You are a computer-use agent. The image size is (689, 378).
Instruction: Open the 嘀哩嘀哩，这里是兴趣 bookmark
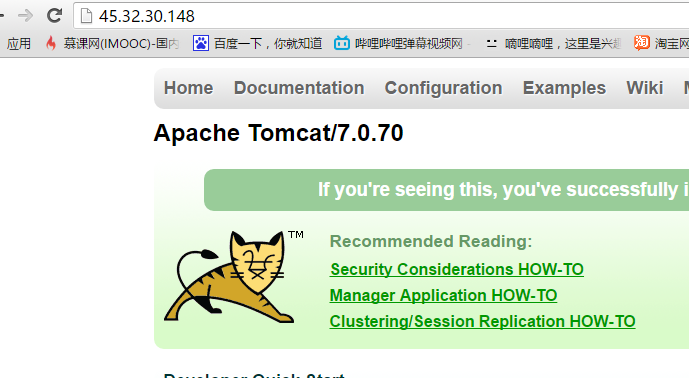(563, 44)
